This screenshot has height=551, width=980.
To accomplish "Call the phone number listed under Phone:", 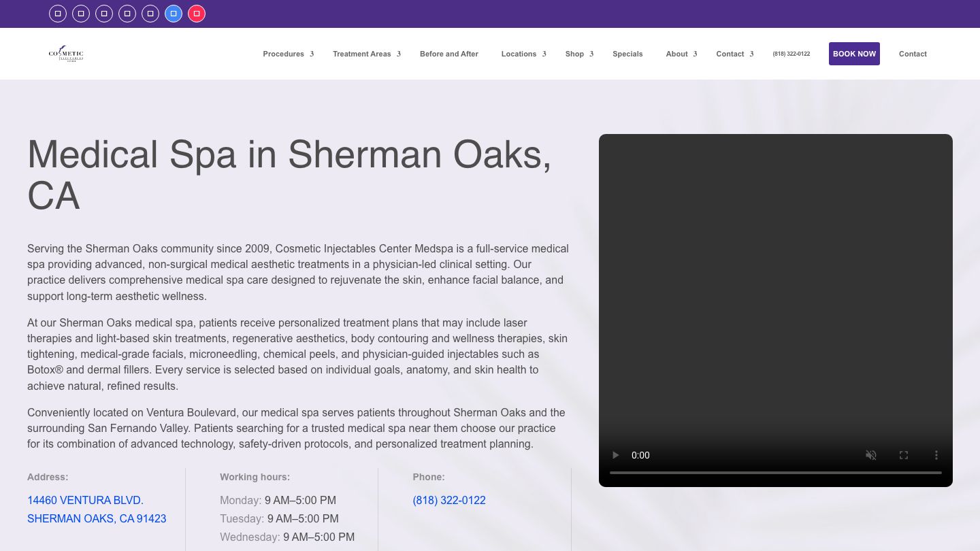I will click(x=448, y=500).
